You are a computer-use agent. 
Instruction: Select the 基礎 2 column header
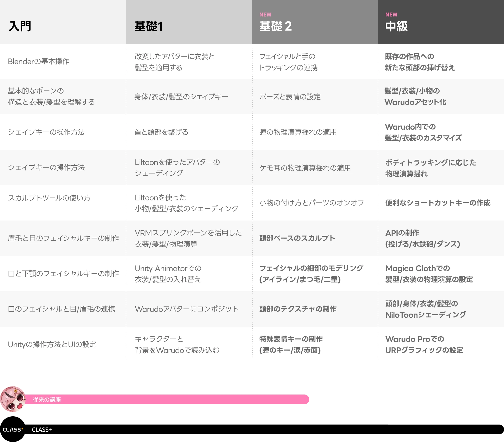[x=315, y=22]
